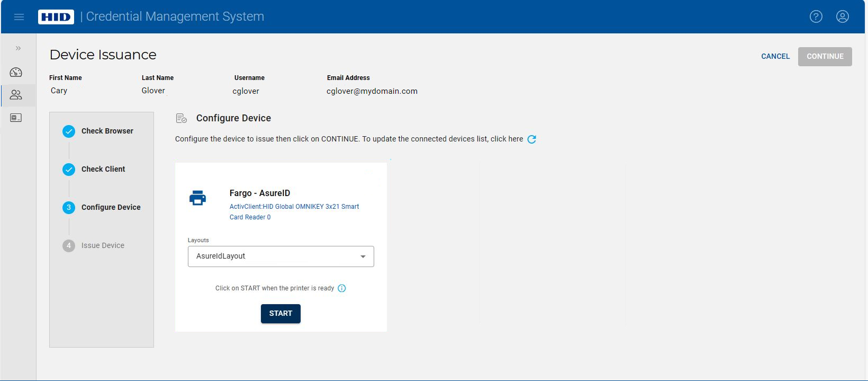Click the CONTINUE button
This screenshot has width=868, height=381.
[825, 56]
